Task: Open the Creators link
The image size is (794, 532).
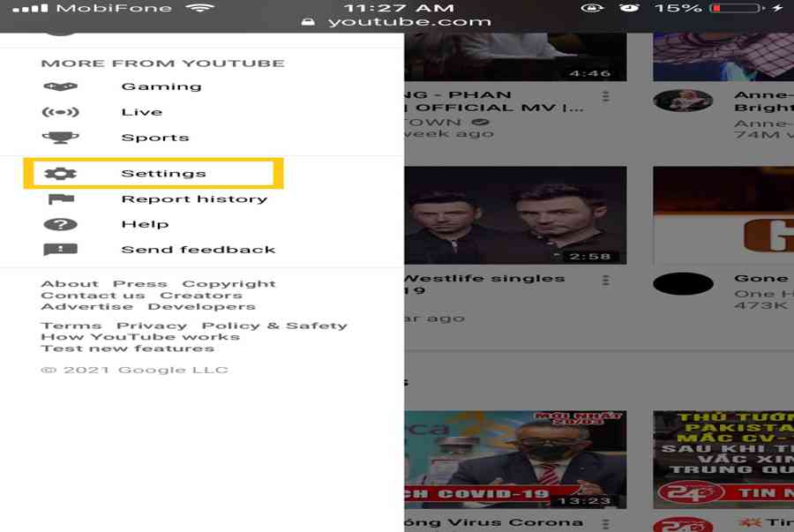Action: (201, 295)
